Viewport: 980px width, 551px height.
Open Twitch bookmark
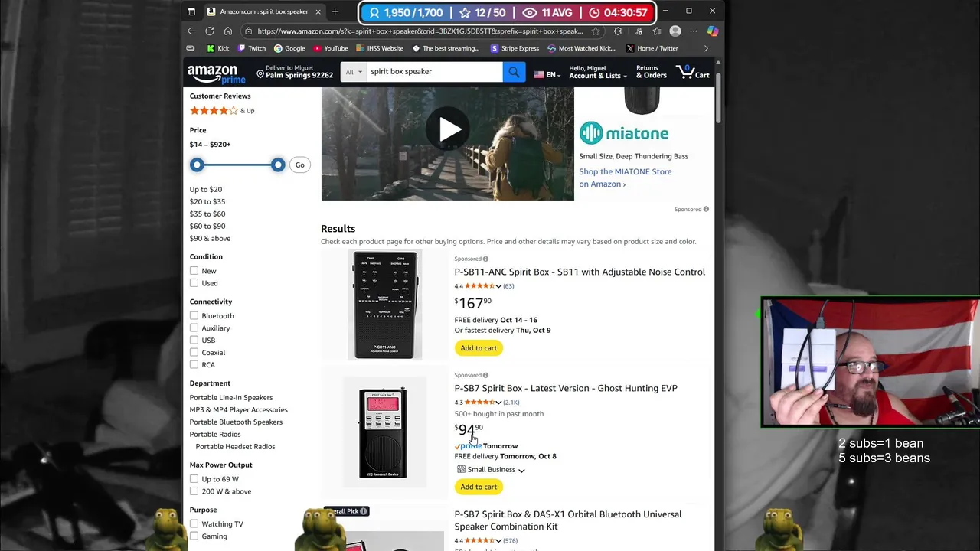[x=252, y=48]
